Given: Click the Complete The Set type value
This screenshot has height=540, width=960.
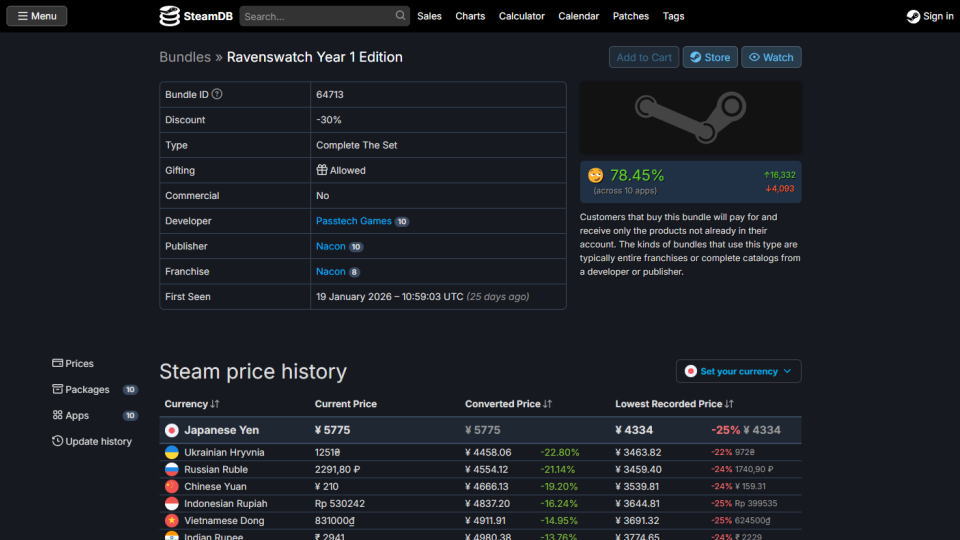Looking at the screenshot, I should click(x=356, y=145).
